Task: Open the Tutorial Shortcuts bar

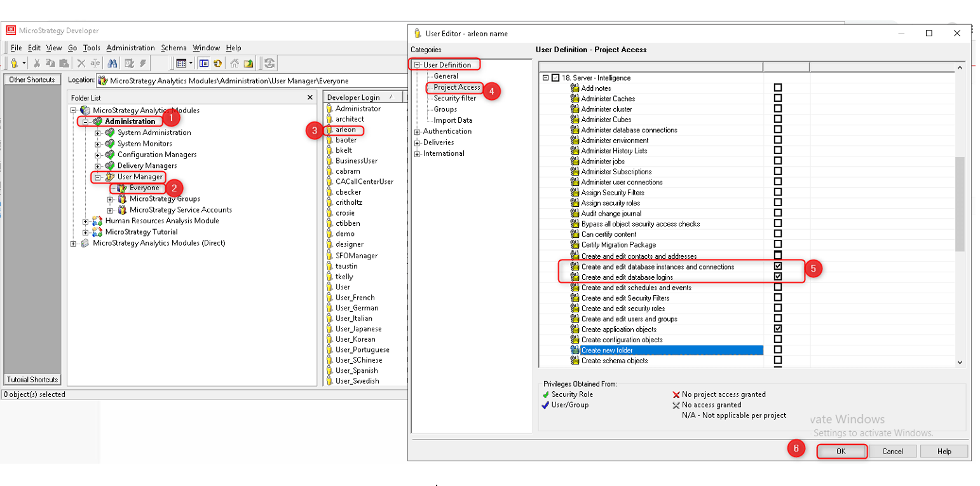Action: pos(32,380)
